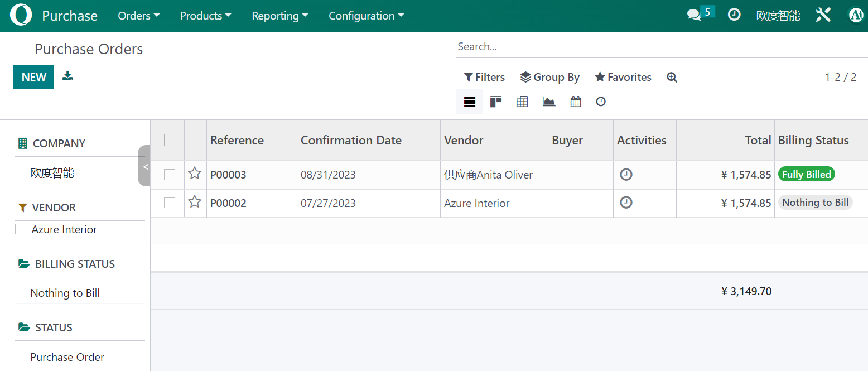Expand the Group By options

[550, 78]
